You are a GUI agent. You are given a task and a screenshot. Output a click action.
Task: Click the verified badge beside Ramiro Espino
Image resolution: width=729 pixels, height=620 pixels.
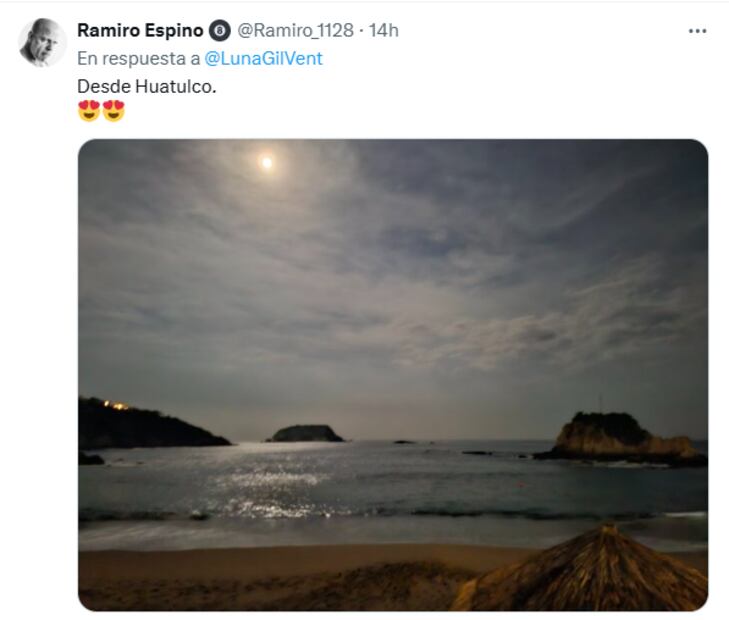click(221, 31)
